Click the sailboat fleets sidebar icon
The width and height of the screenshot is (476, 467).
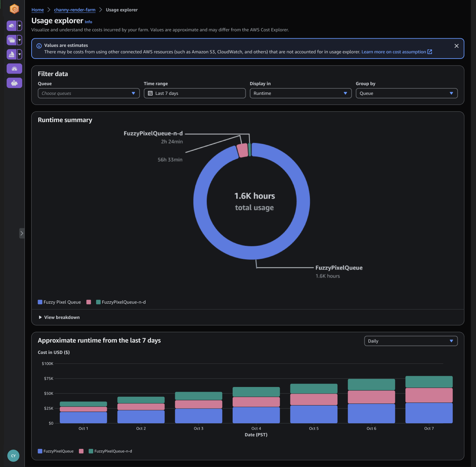(11, 54)
